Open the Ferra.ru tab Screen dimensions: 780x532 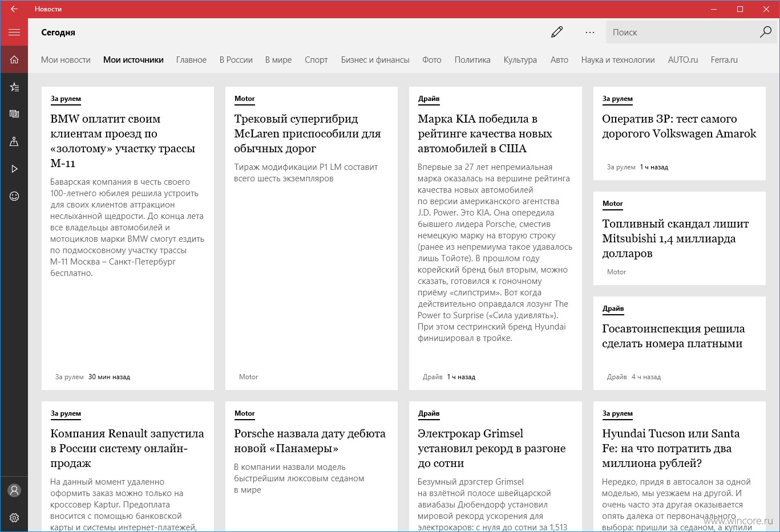[x=724, y=60]
